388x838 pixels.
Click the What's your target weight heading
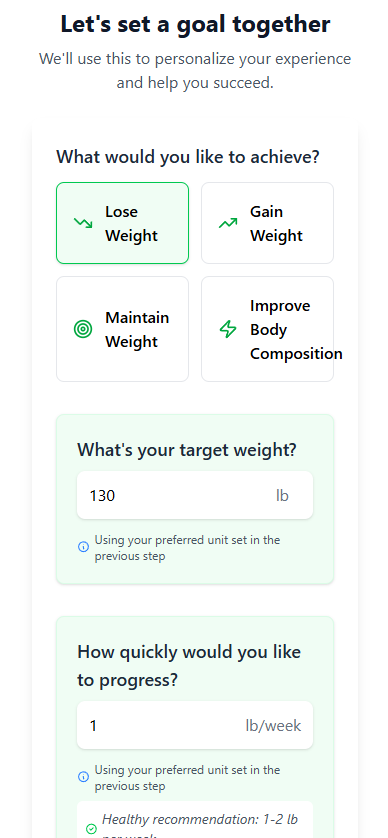pos(187,450)
